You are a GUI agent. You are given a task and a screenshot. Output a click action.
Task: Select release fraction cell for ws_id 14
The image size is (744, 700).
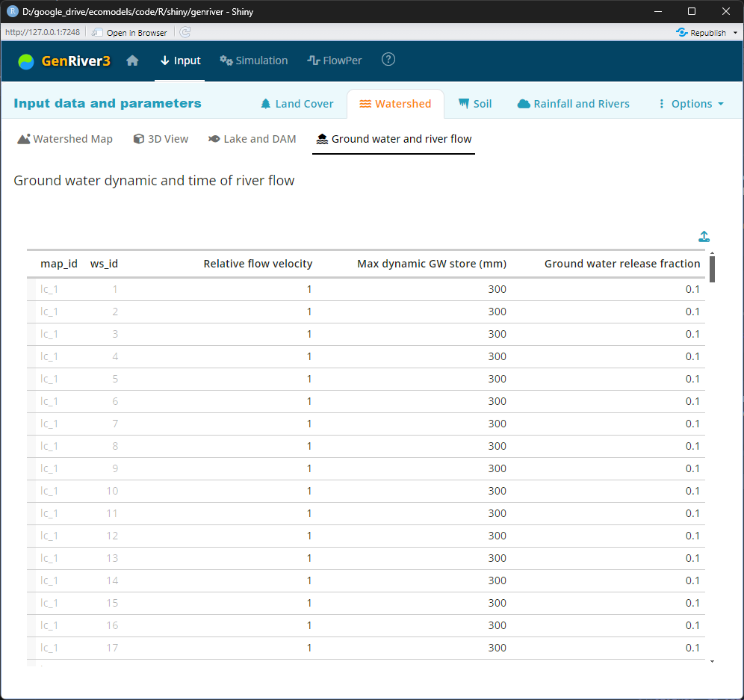pos(608,580)
